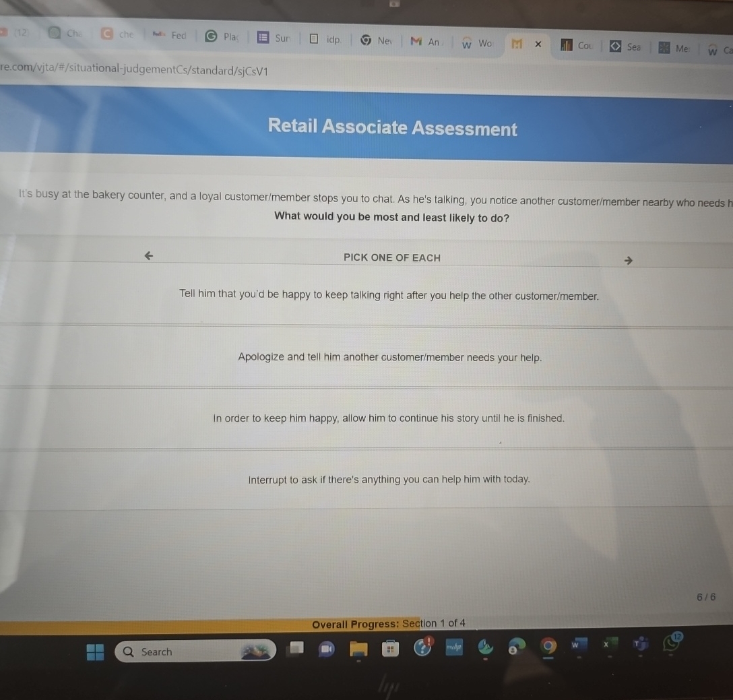Viewport: 733px width, 700px height.
Task: Open HP Support Assistant with the red alert badge
Action: 422,647
